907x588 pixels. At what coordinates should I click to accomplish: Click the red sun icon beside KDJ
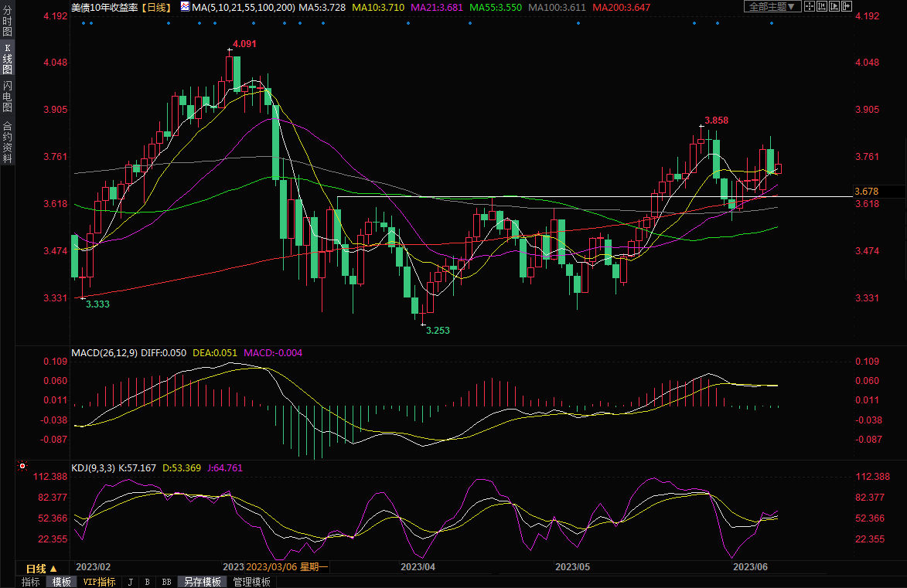click(x=22, y=467)
